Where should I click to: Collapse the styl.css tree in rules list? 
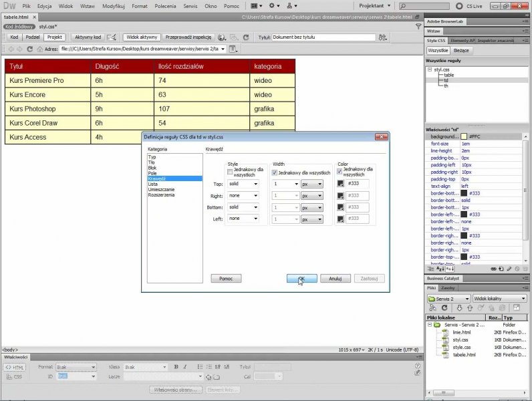pyautogui.click(x=429, y=69)
